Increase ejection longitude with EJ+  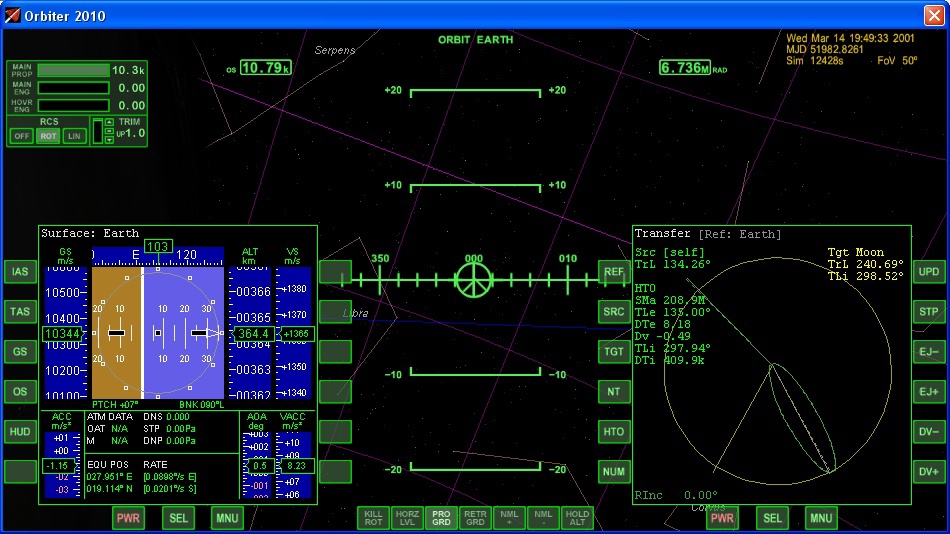(929, 392)
